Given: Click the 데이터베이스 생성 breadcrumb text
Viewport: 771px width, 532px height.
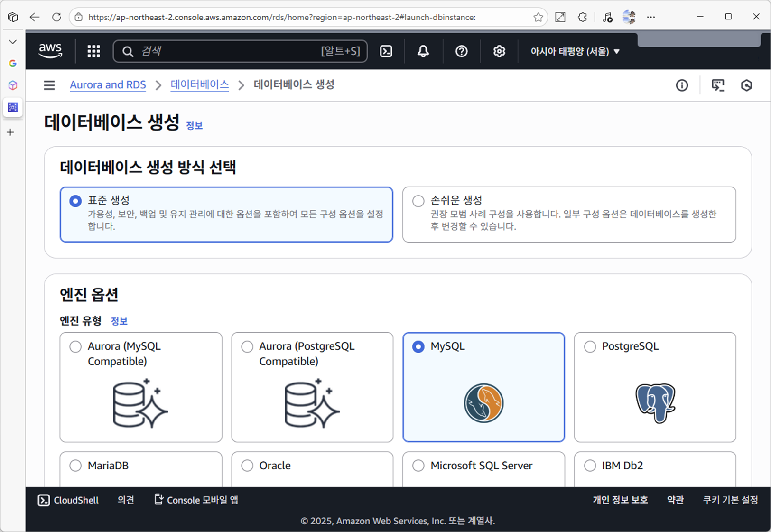Looking at the screenshot, I should tap(294, 85).
